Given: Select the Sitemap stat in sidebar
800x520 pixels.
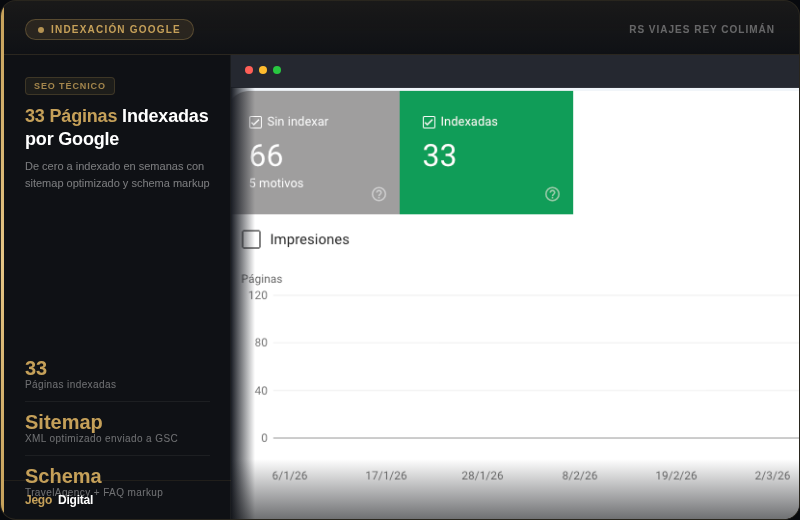Looking at the screenshot, I should 64,422.
